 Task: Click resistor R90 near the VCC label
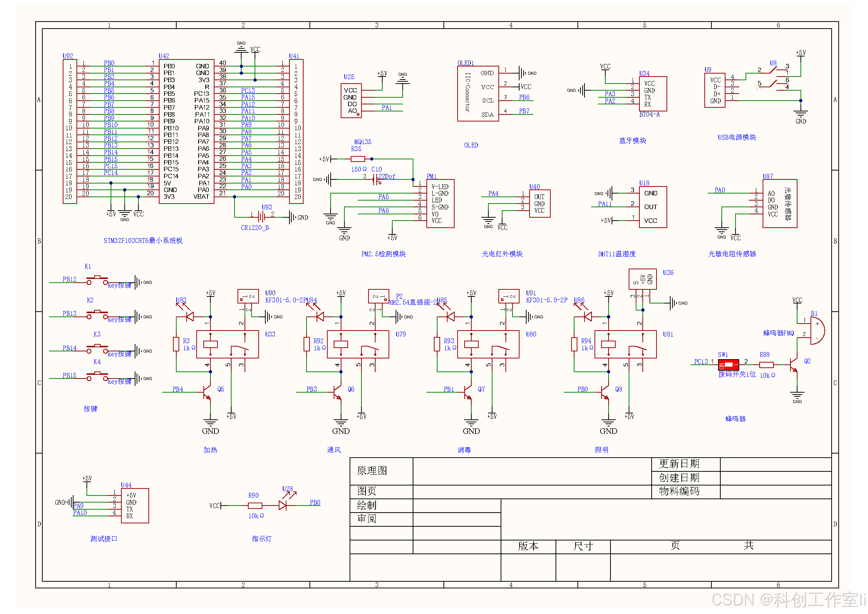click(x=255, y=506)
